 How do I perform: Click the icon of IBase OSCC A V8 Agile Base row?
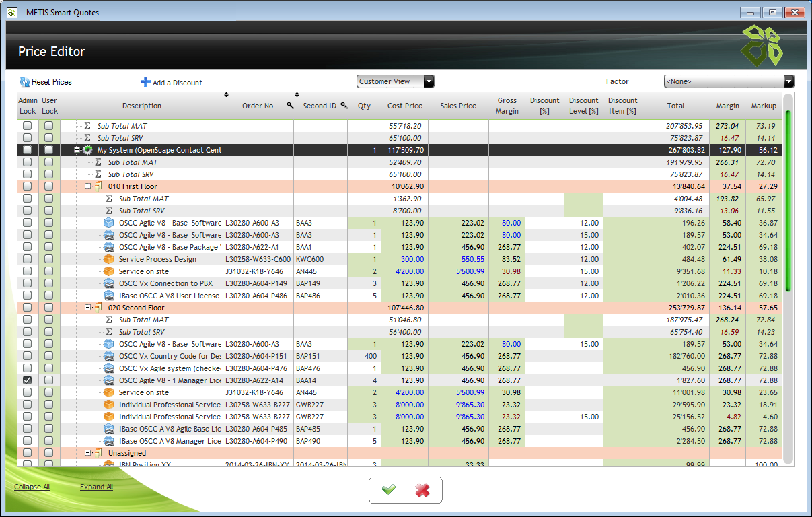[108, 429]
